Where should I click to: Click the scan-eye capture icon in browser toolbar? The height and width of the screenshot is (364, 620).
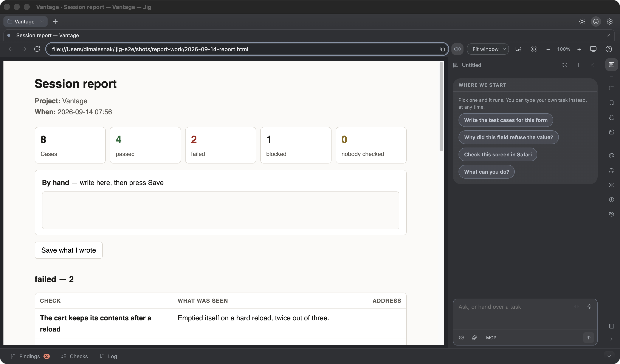[534, 49]
